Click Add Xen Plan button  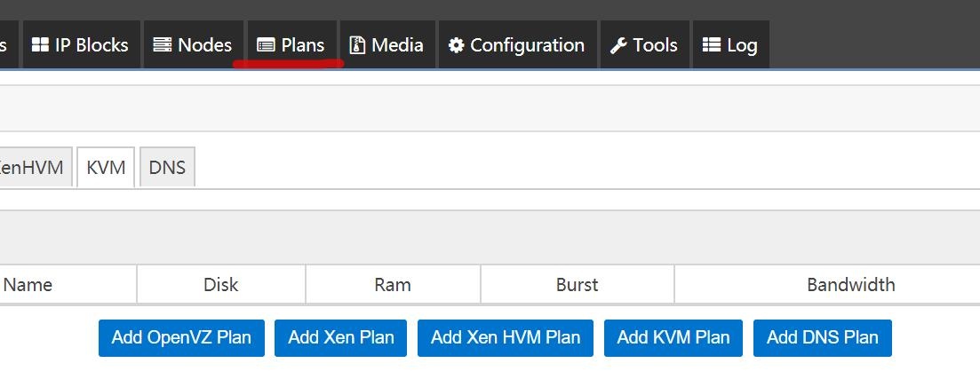tap(340, 337)
